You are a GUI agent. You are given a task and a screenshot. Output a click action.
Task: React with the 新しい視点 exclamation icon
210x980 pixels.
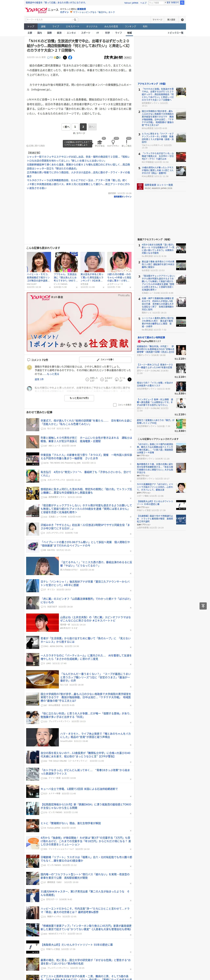coord(127,142)
